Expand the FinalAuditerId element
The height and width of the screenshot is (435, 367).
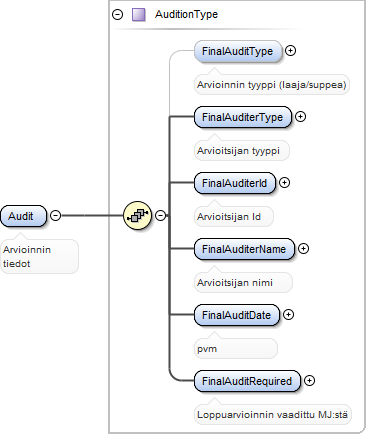click(284, 183)
